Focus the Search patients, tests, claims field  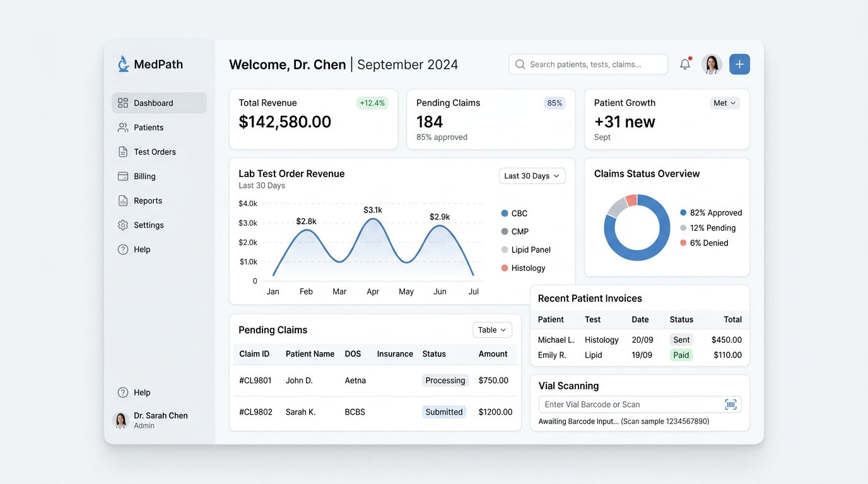click(589, 64)
